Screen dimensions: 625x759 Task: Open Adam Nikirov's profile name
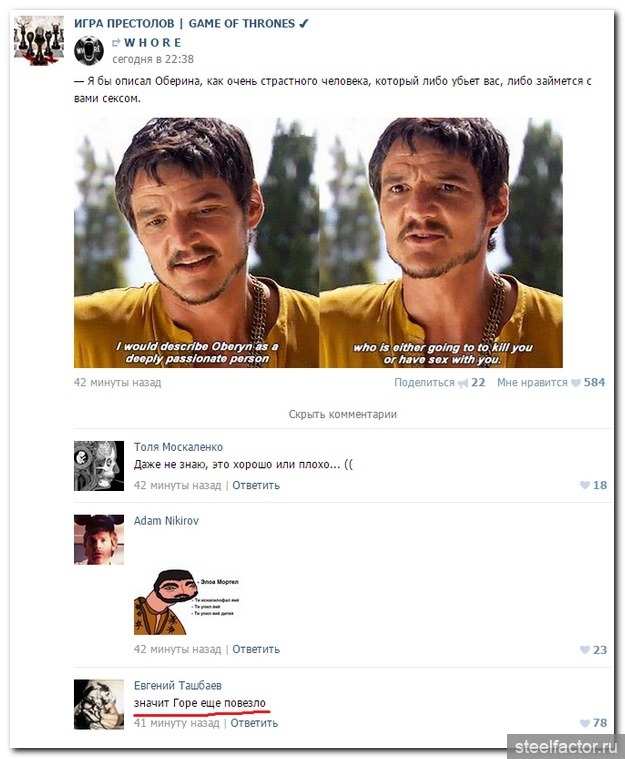coord(166,521)
